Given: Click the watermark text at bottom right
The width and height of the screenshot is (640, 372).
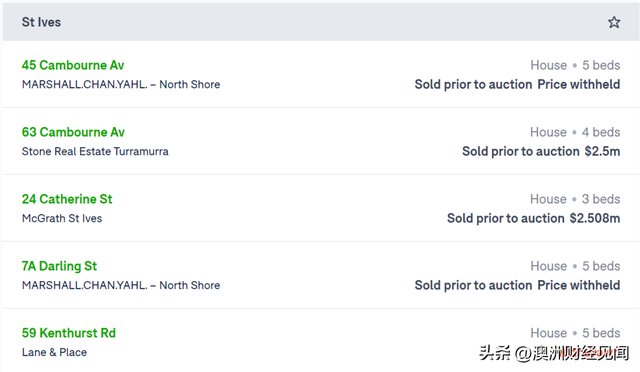Looking at the screenshot, I should click(x=554, y=353).
